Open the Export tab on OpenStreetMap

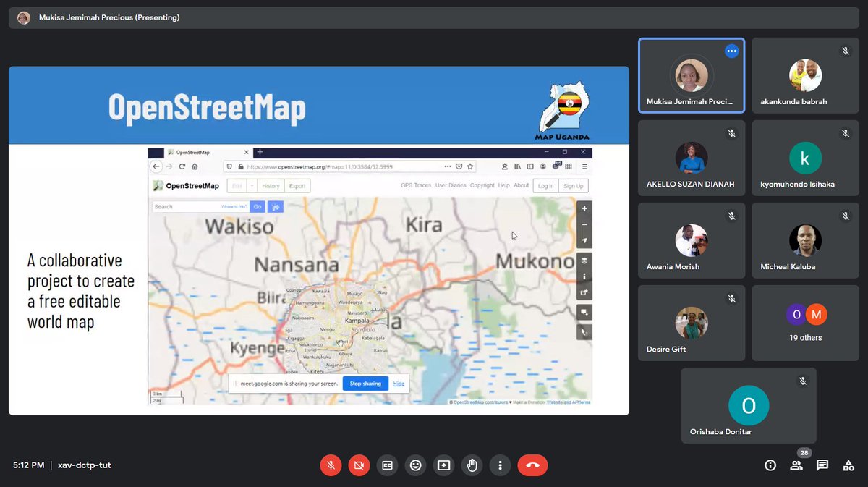[x=297, y=186]
